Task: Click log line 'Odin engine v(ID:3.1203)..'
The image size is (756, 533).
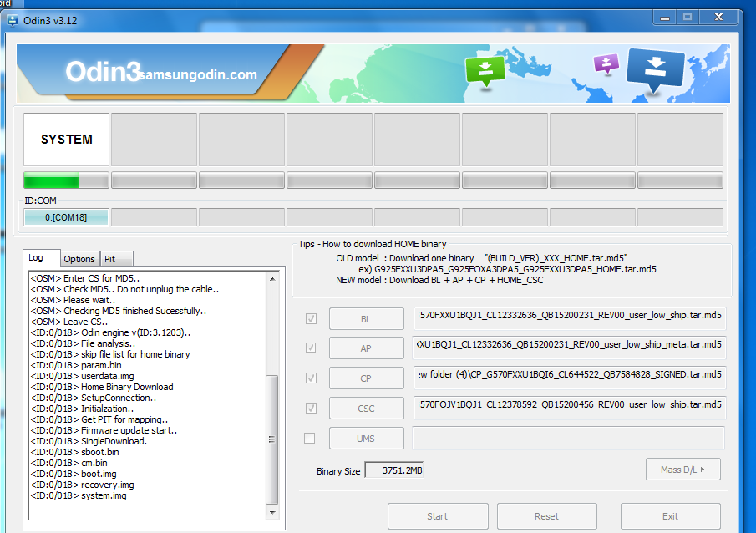Action: click(x=110, y=332)
